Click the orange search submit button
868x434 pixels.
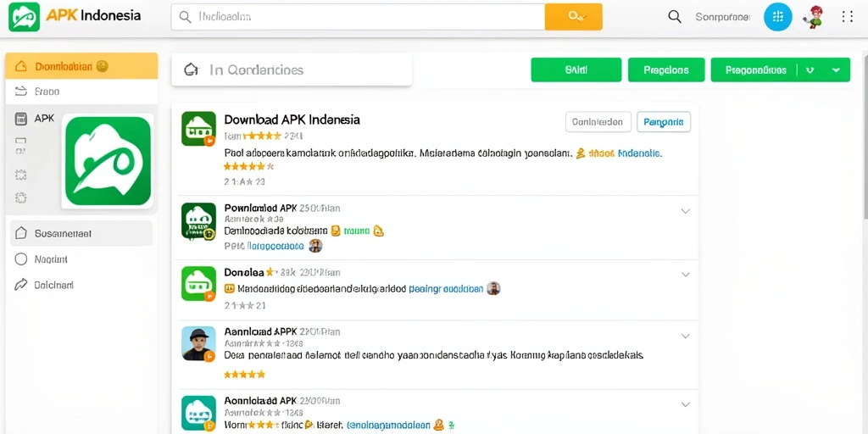pyautogui.click(x=574, y=17)
